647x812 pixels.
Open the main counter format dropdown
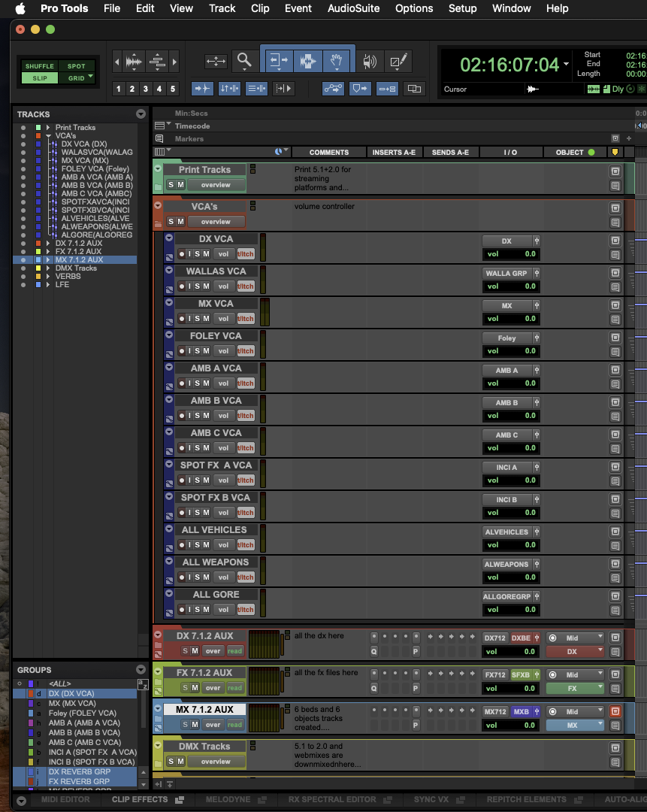click(x=567, y=64)
